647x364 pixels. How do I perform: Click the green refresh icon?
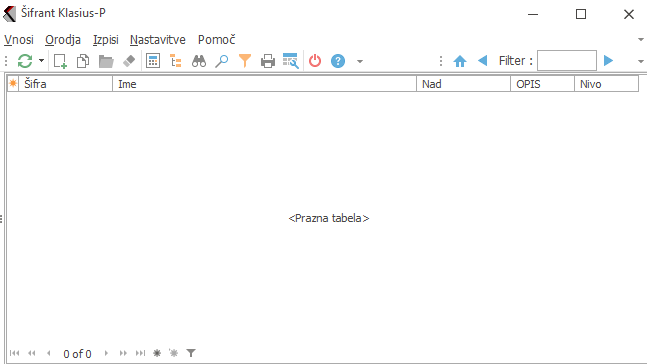click(x=25, y=61)
